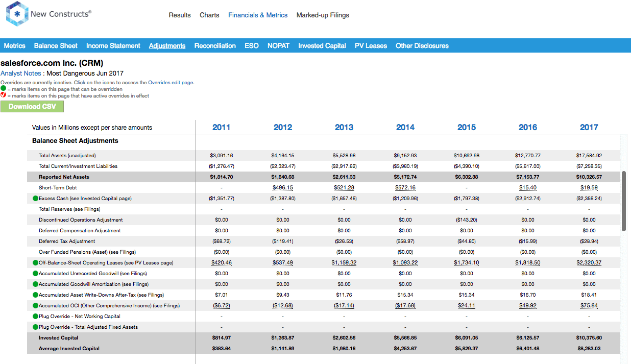Click 2011 Operating Leases value $420.46

click(x=222, y=263)
